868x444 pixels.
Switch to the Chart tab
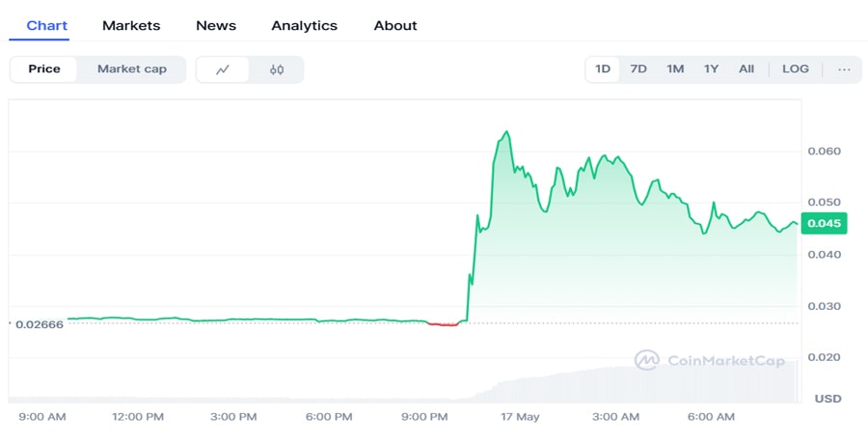point(47,25)
